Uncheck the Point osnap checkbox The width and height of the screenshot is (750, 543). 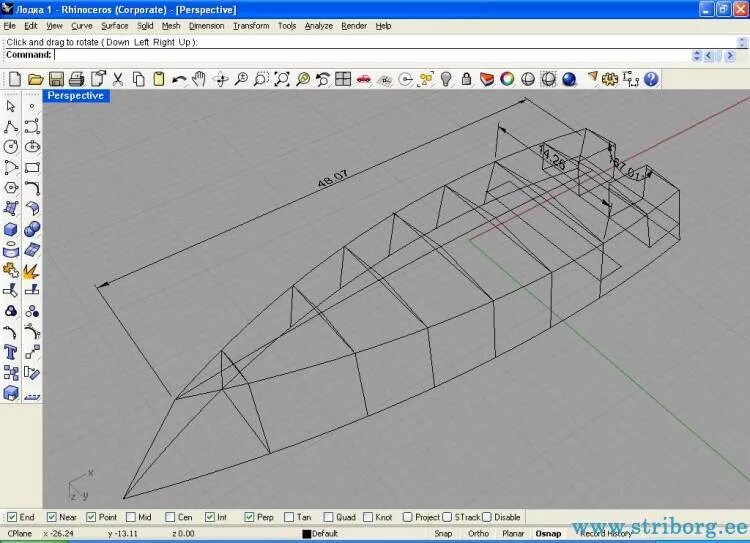pyautogui.click(x=91, y=517)
